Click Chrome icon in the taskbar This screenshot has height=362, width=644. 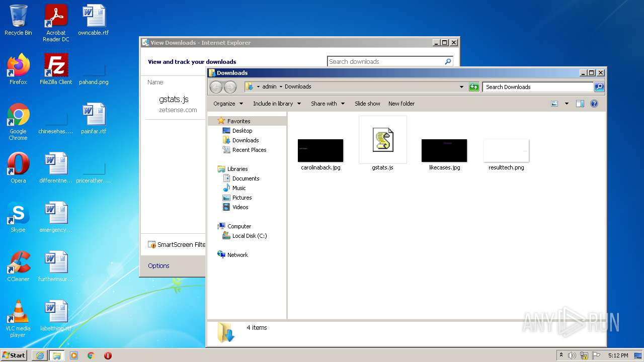pyautogui.click(x=91, y=355)
